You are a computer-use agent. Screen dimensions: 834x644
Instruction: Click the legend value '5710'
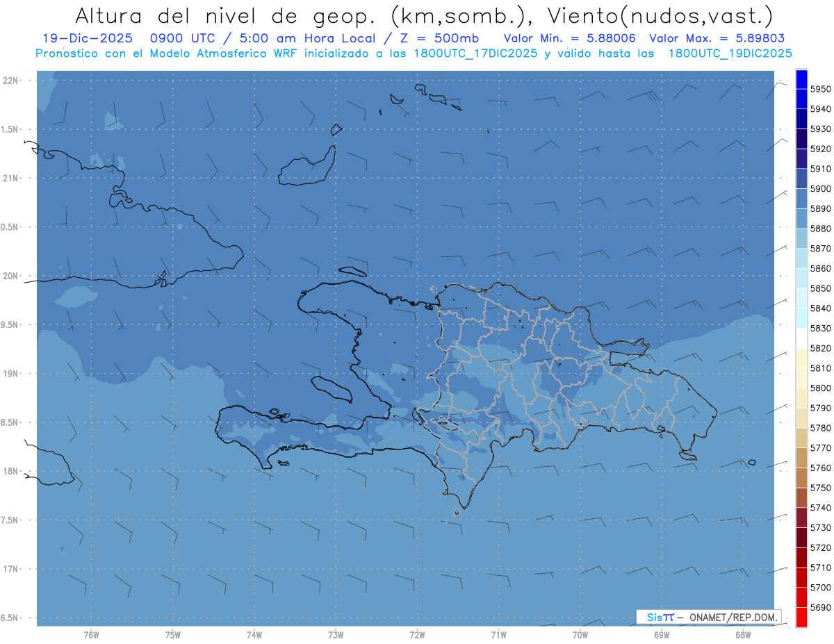pyautogui.click(x=821, y=568)
